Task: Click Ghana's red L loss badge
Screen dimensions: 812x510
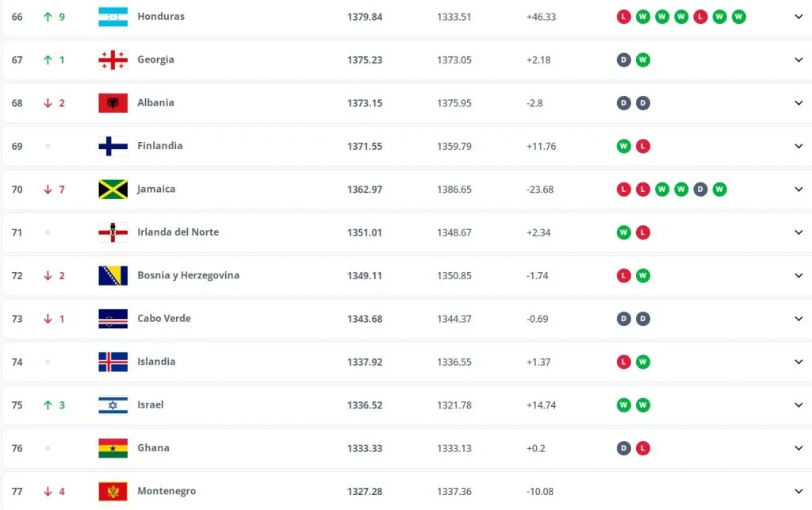Action: [643, 448]
